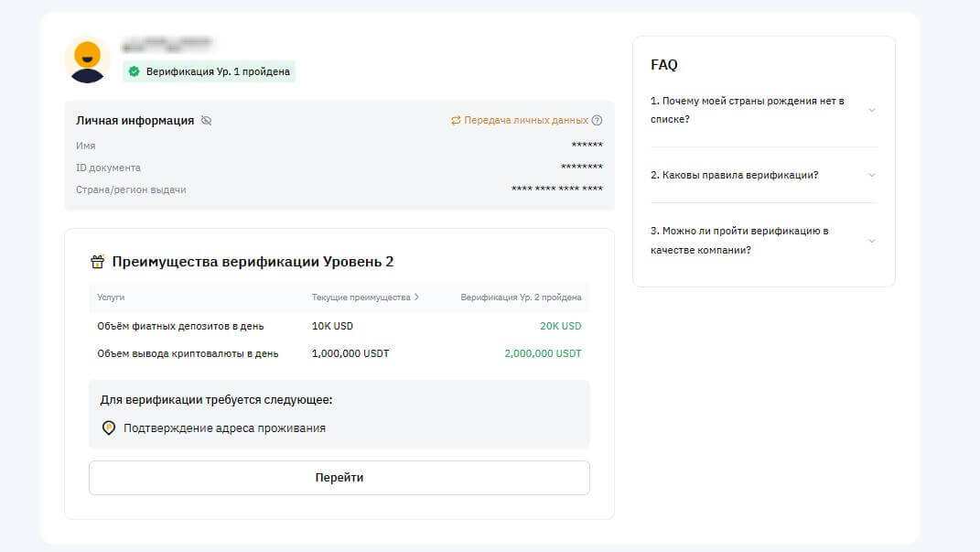The image size is (980, 552).
Task: Click the orange transfer arrows icon
Action: (456, 121)
